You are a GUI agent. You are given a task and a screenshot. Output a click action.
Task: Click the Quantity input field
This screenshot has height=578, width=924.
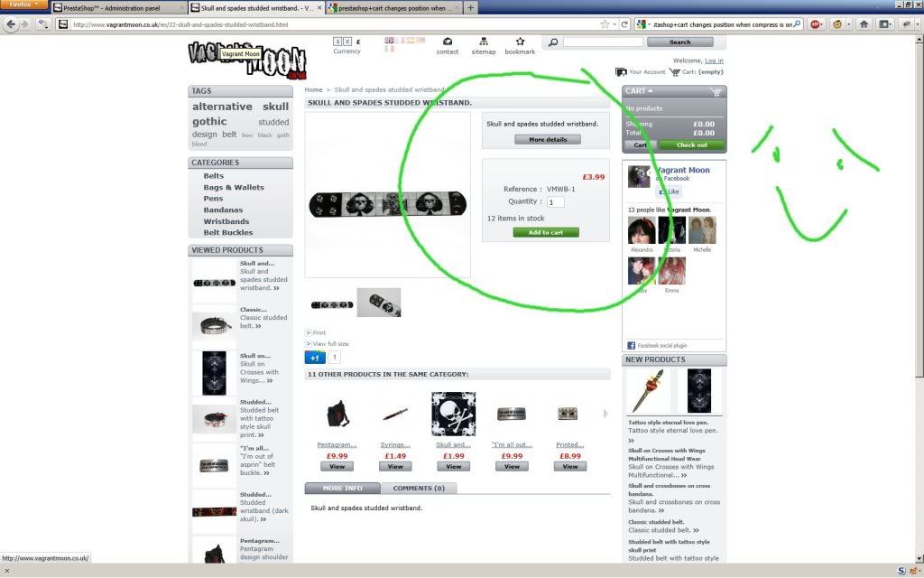555,202
